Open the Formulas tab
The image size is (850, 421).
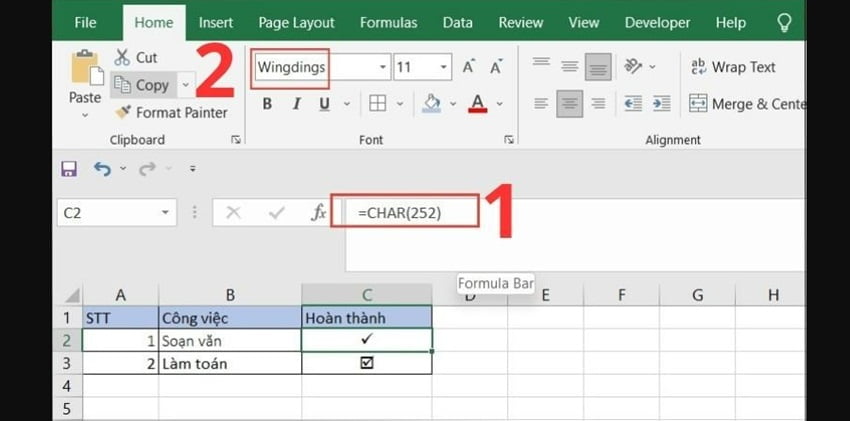(x=389, y=23)
